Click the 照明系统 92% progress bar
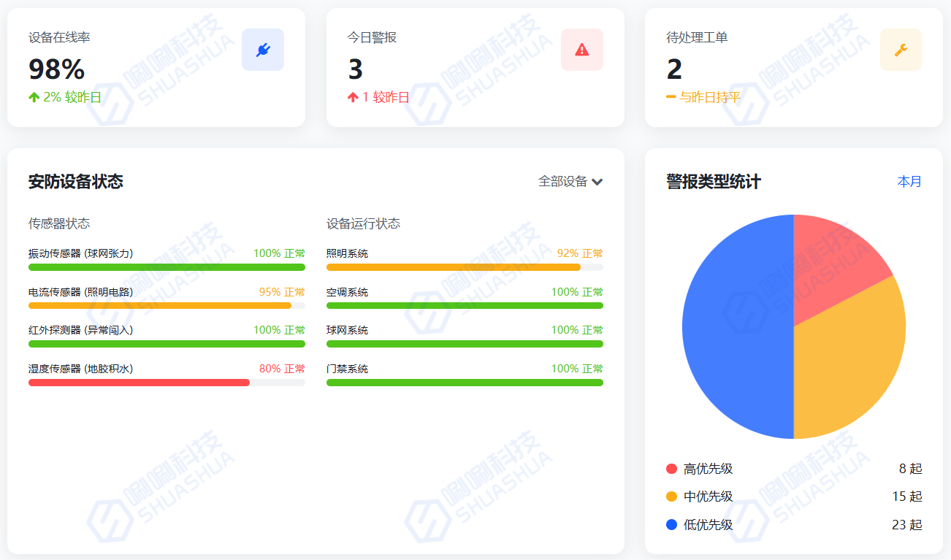This screenshot has width=951, height=560. pyautogui.click(x=453, y=267)
